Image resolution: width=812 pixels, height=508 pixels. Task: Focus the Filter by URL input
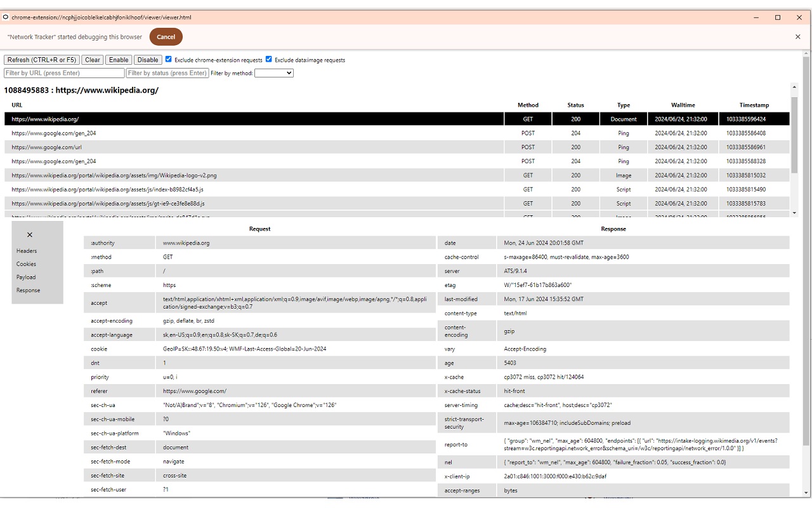point(64,73)
